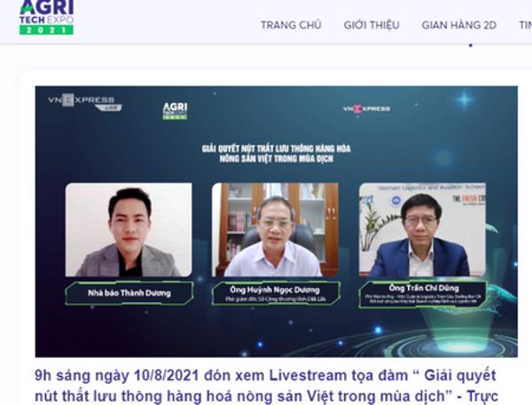Go to the GIỚI THIỆU page

point(372,25)
